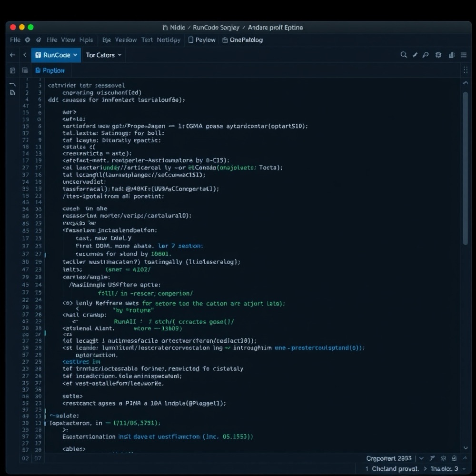Click the pen edit icon in toolbar
476x476 pixels.
[415, 55]
